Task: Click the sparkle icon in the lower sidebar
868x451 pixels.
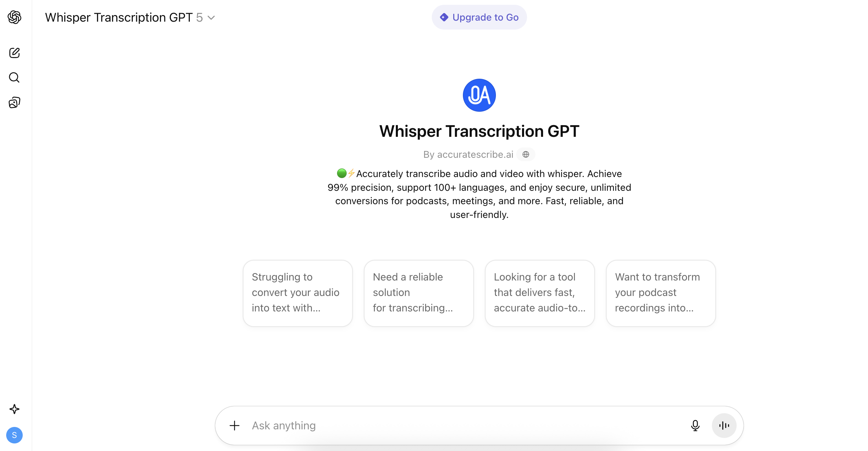Action: 14,409
